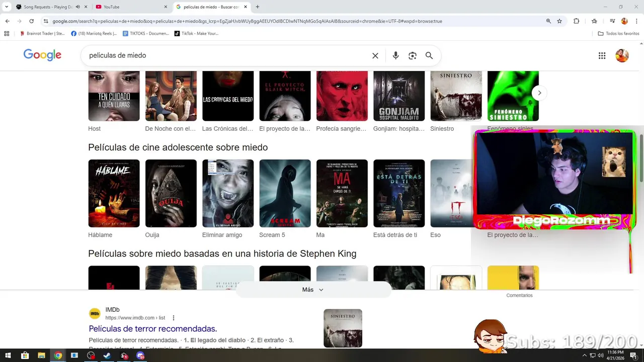The height and width of the screenshot is (362, 644).
Task: Open Brainrot Trader bookmark
Action: click(42, 34)
